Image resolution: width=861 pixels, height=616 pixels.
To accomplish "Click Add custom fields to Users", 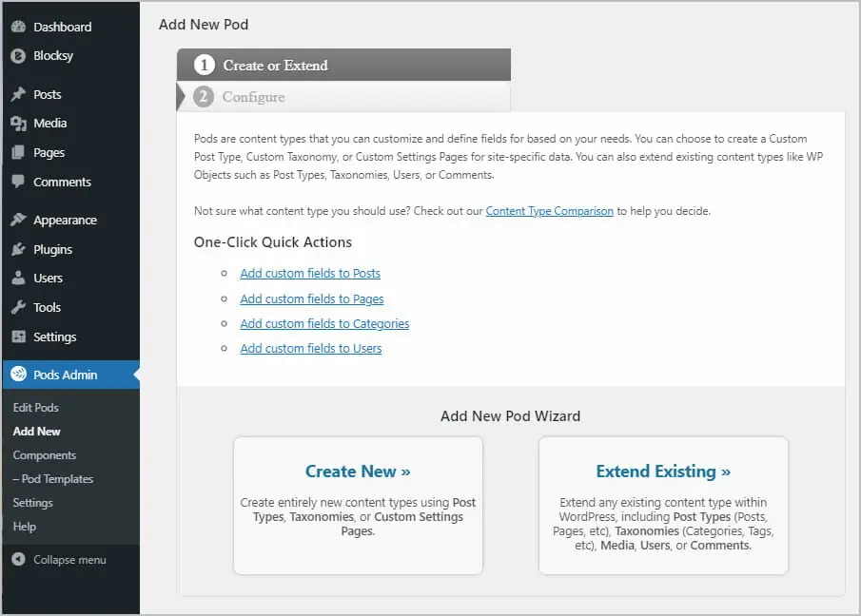I will pos(311,348).
